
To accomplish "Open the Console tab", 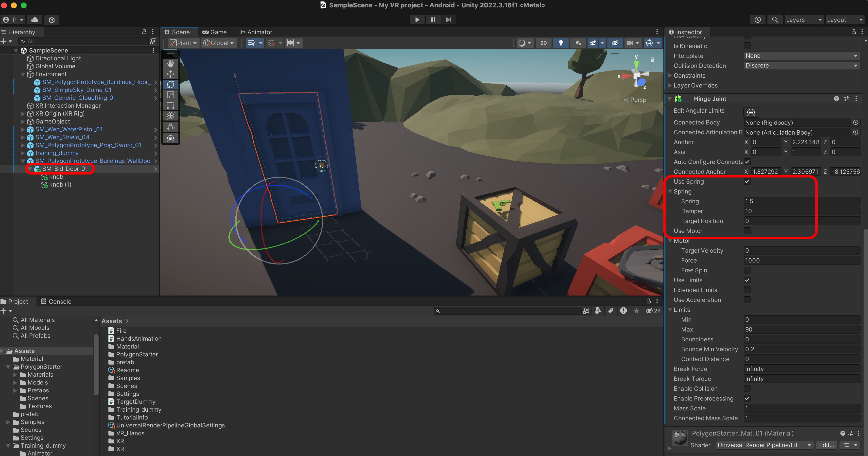I will pos(56,301).
